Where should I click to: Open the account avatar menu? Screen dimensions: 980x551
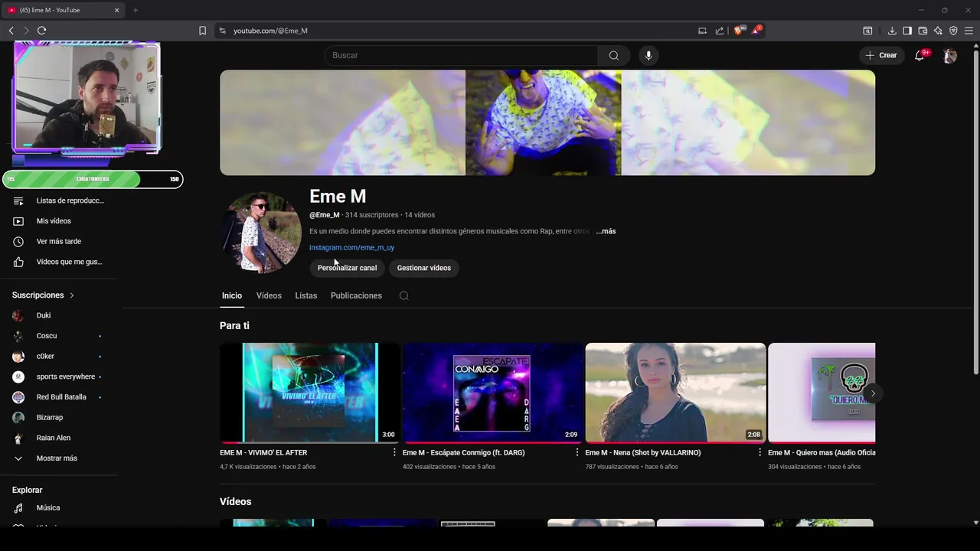click(x=950, y=55)
